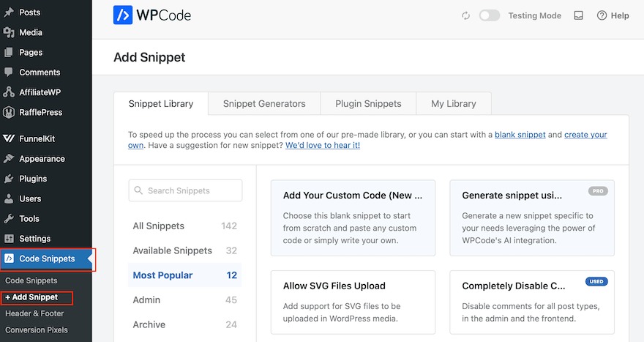Open Code Snippets submenu link
The image size is (644, 342).
click(x=31, y=280)
